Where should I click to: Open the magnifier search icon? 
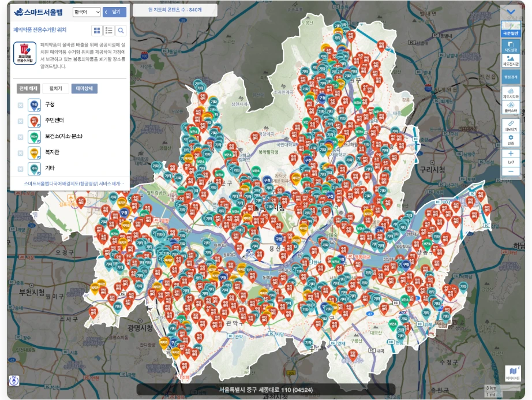click(x=121, y=31)
